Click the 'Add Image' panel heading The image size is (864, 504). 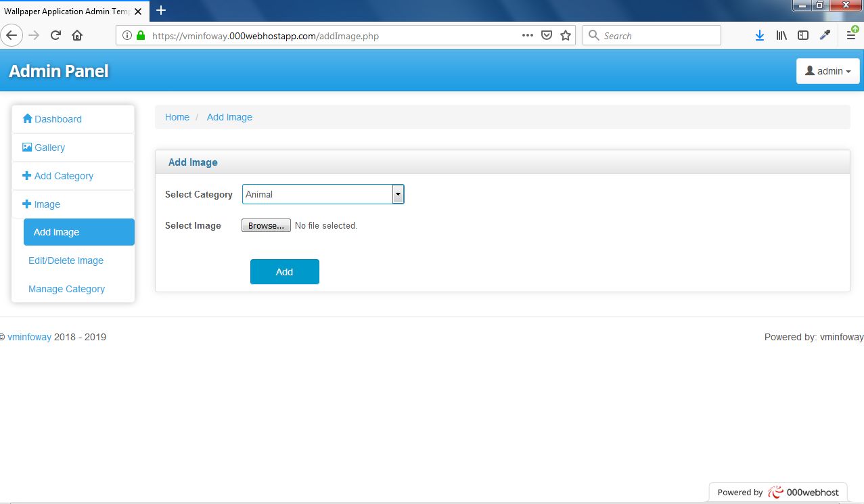(x=193, y=162)
